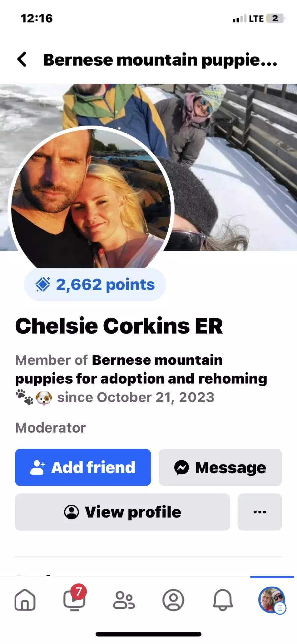Screen dimensions: 297x644
Task: Tap the Chelsie Corkins ER name
Action: 119,326
